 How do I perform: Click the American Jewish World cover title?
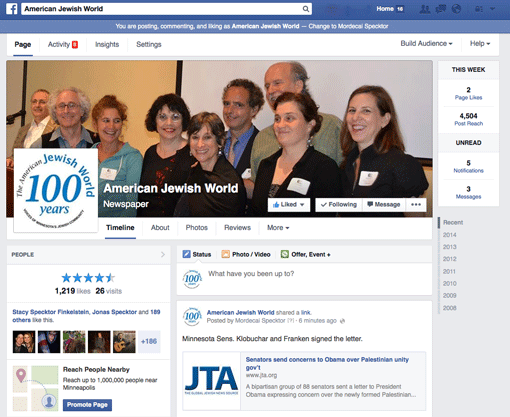(171, 188)
